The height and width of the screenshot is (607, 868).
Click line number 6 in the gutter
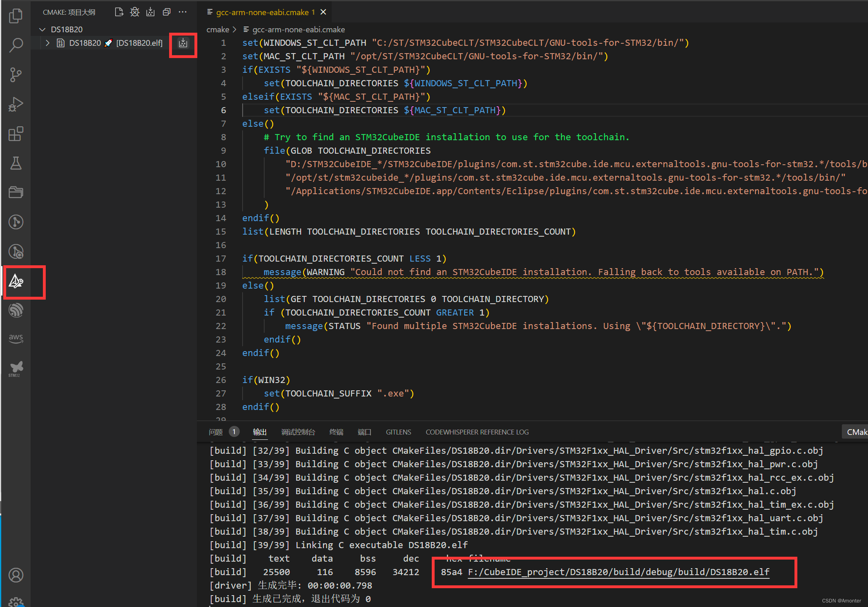pyautogui.click(x=223, y=110)
